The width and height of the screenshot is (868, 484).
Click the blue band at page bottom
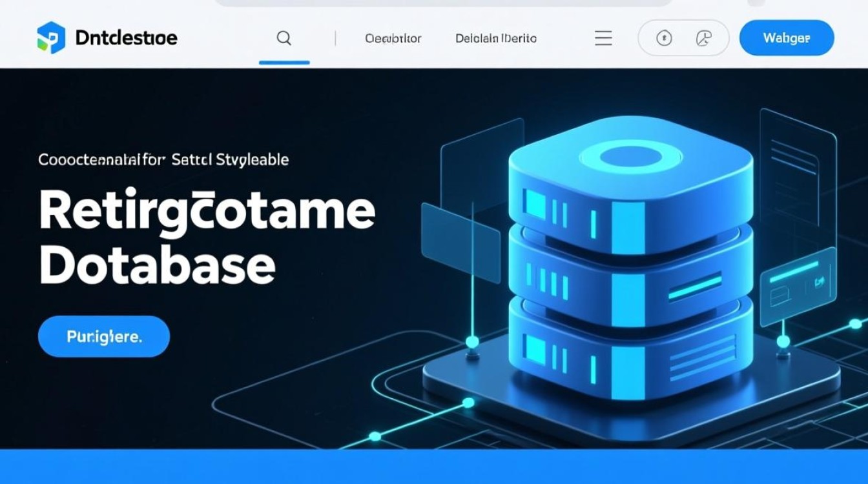click(434, 467)
